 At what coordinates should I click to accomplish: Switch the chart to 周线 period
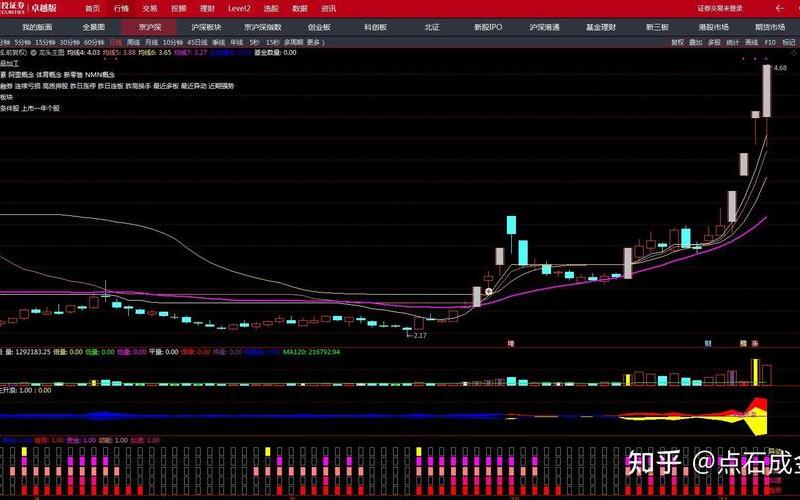pyautogui.click(x=134, y=43)
